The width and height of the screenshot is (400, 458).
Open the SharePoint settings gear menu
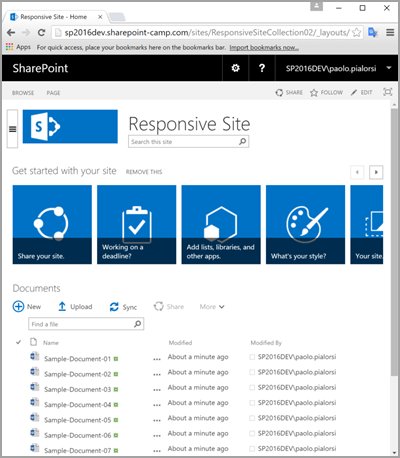pyautogui.click(x=236, y=68)
